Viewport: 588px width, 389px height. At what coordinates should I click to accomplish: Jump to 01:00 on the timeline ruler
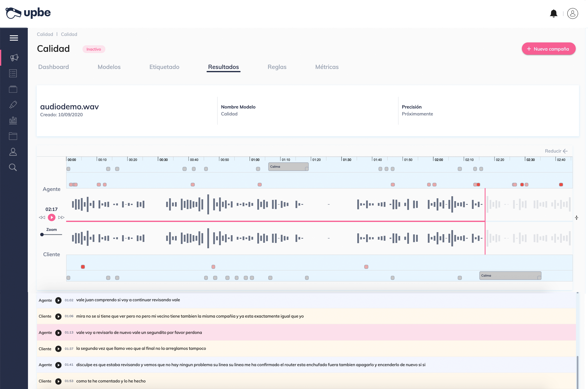click(x=255, y=160)
